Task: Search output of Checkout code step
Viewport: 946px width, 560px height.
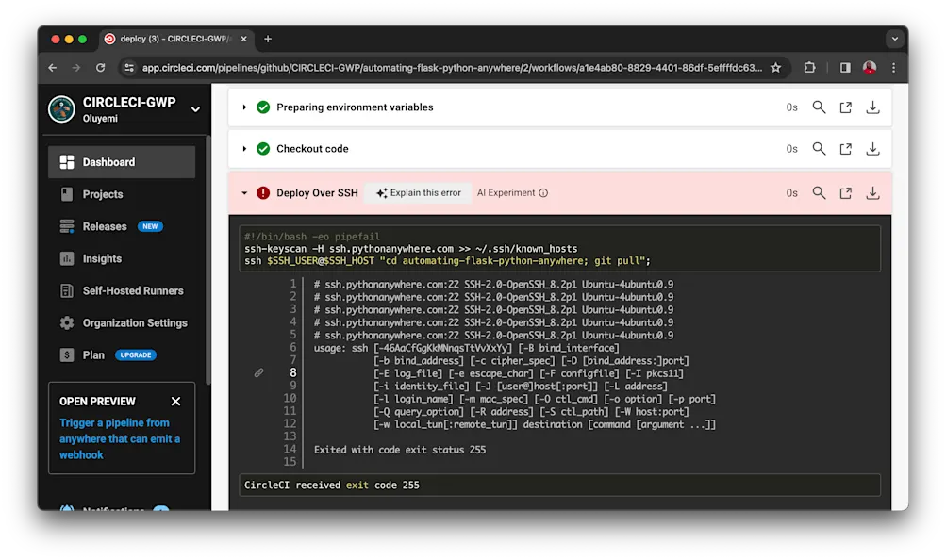Action: coord(819,149)
